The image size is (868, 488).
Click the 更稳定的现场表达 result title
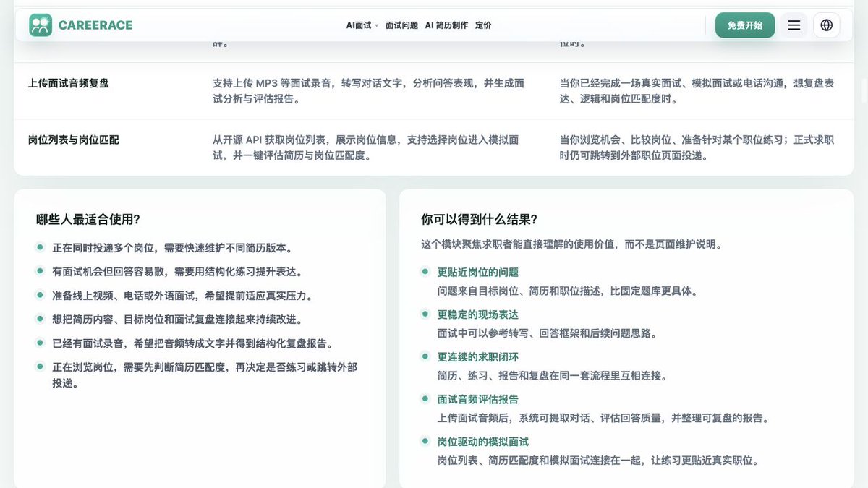478,315
